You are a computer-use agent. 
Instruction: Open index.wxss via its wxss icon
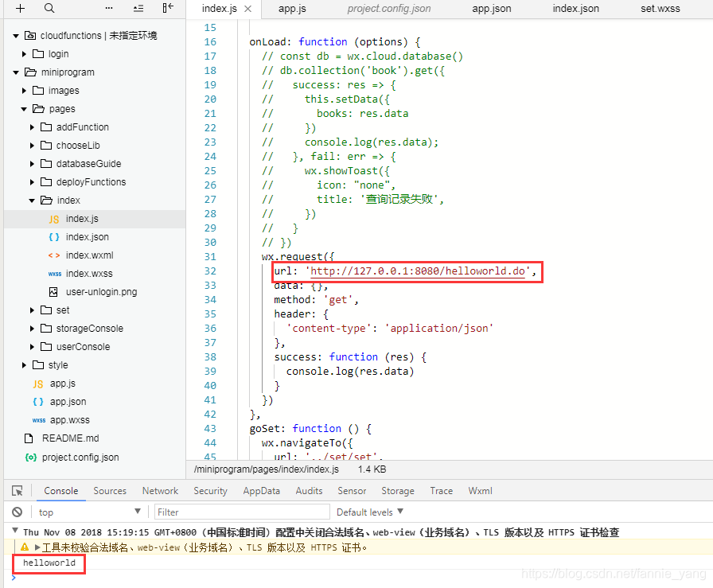coord(55,274)
